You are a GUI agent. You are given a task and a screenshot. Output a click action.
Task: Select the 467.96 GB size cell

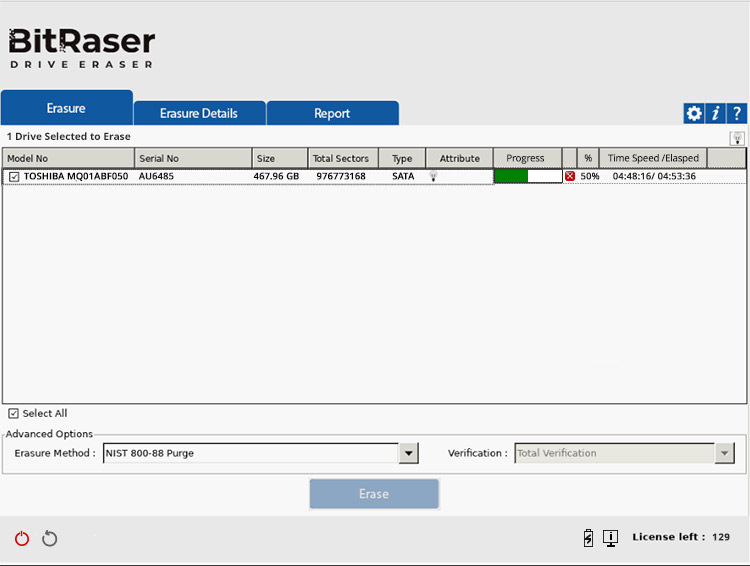tap(276, 176)
